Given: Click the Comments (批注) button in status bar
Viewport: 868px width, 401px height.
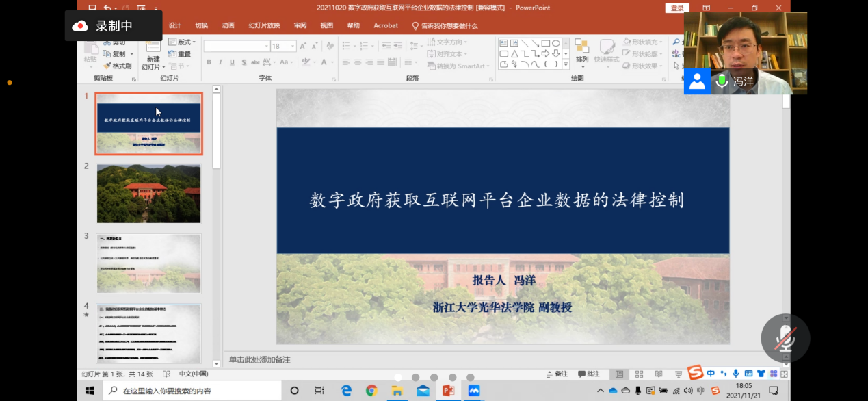Looking at the screenshot, I should point(589,374).
